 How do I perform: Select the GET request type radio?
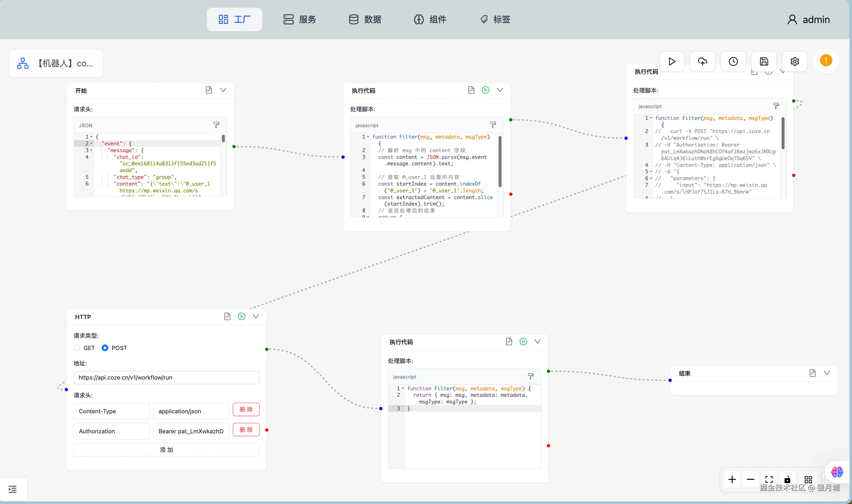click(77, 348)
